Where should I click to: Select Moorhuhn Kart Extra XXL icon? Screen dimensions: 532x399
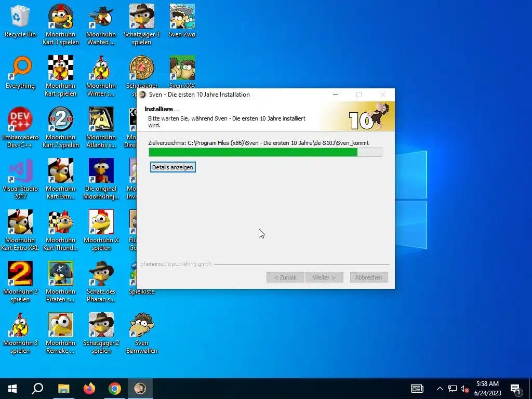[20, 230]
